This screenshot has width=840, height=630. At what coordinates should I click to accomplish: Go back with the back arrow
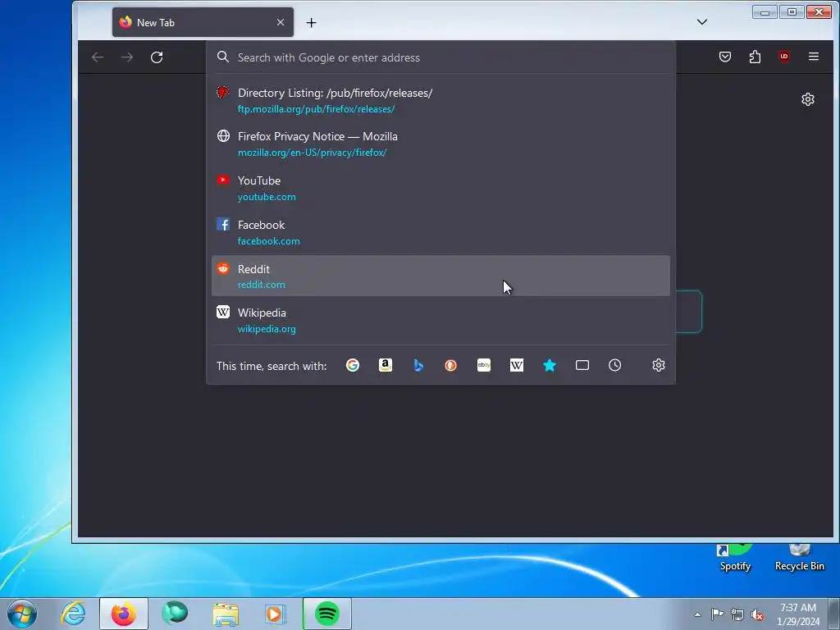tap(98, 57)
